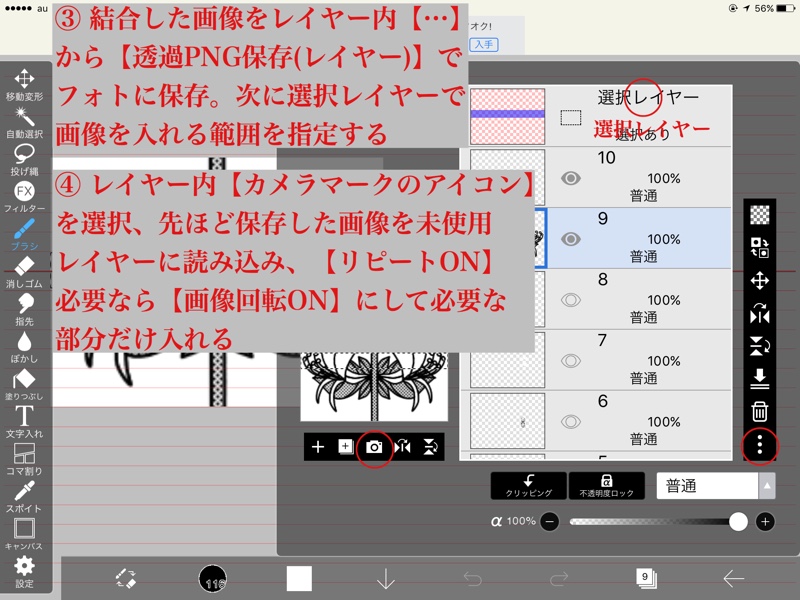Select the 投げ縄 lasso tool
This screenshot has width=800, height=600.
coord(24,160)
